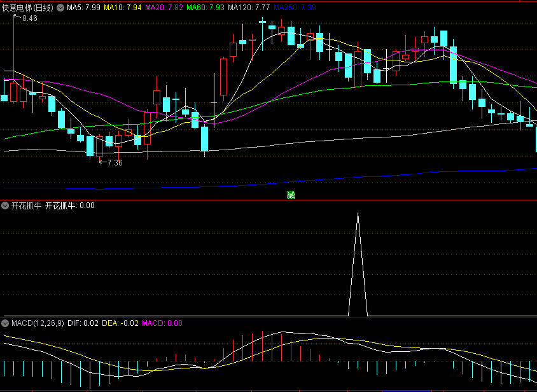Click the green 减 marker icon
The image size is (537, 392).
291,195
